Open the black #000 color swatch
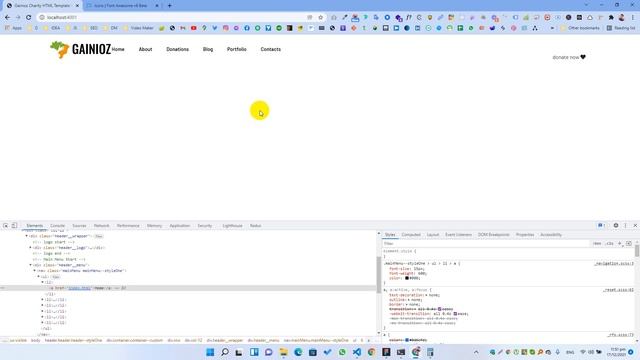 [407, 278]
